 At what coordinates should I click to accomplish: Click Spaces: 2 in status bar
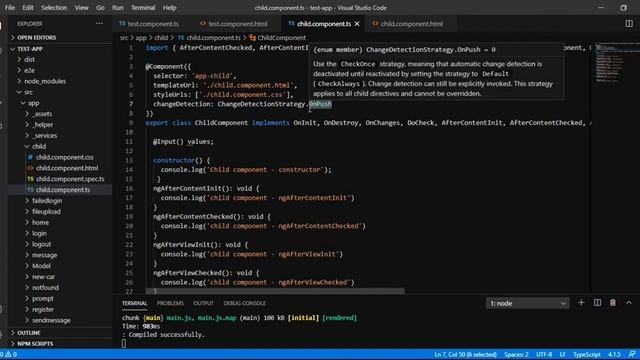tap(516, 354)
